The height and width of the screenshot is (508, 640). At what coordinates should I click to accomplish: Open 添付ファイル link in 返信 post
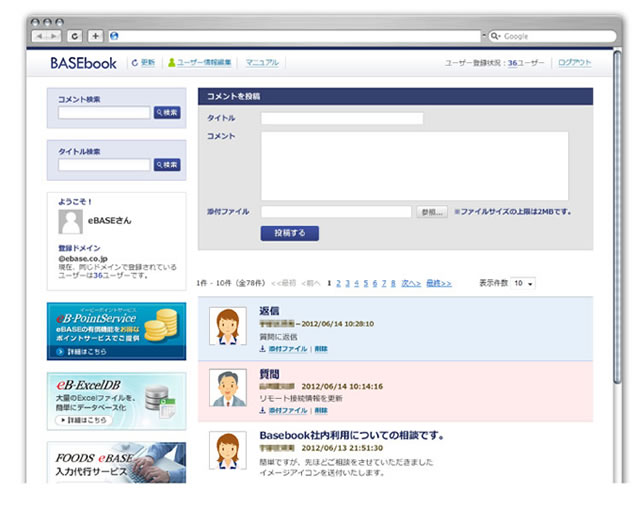(x=288, y=349)
